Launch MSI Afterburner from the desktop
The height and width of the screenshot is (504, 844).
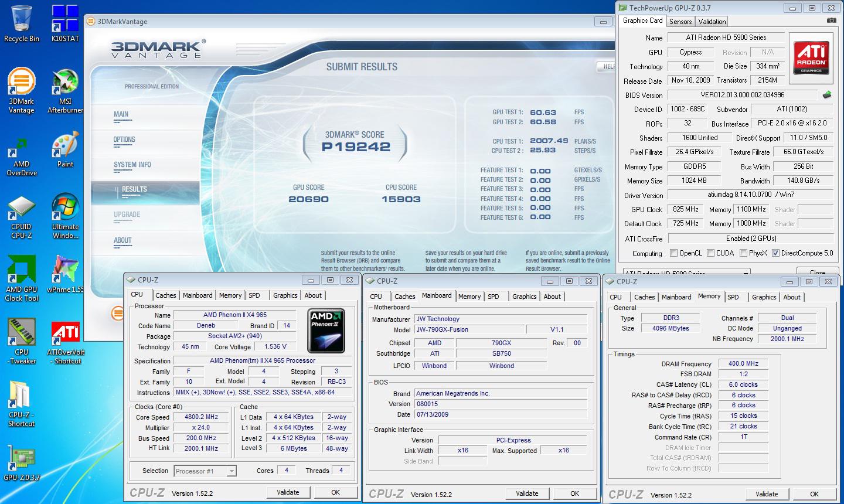[x=65, y=91]
